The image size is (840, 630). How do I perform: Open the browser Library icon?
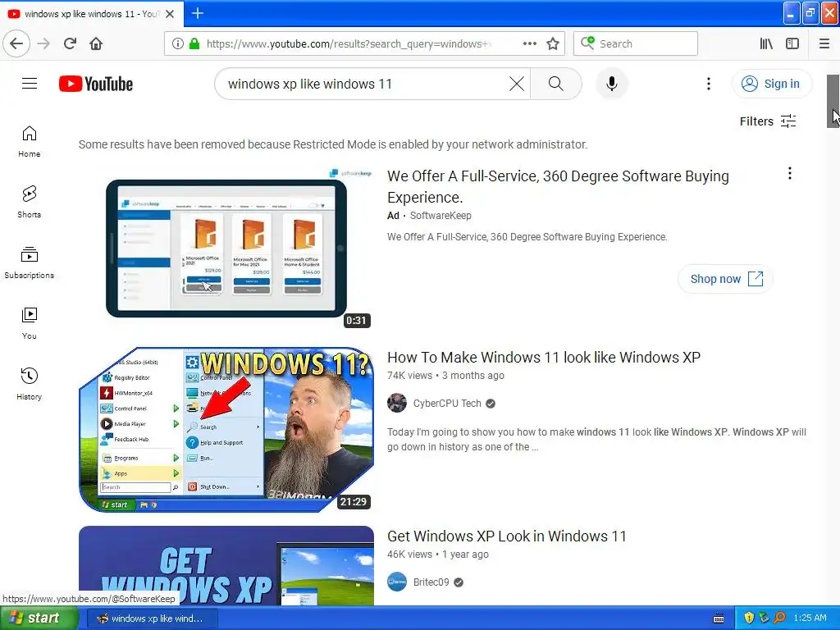[766, 44]
